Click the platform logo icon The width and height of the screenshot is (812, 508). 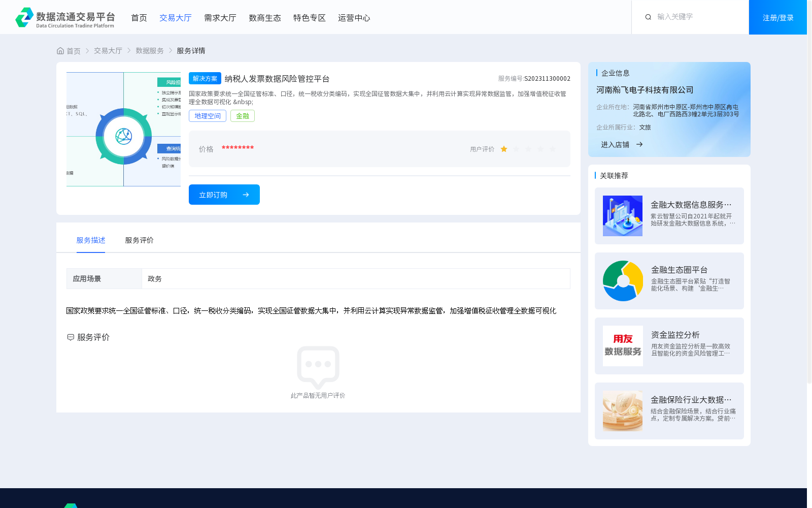(24, 17)
